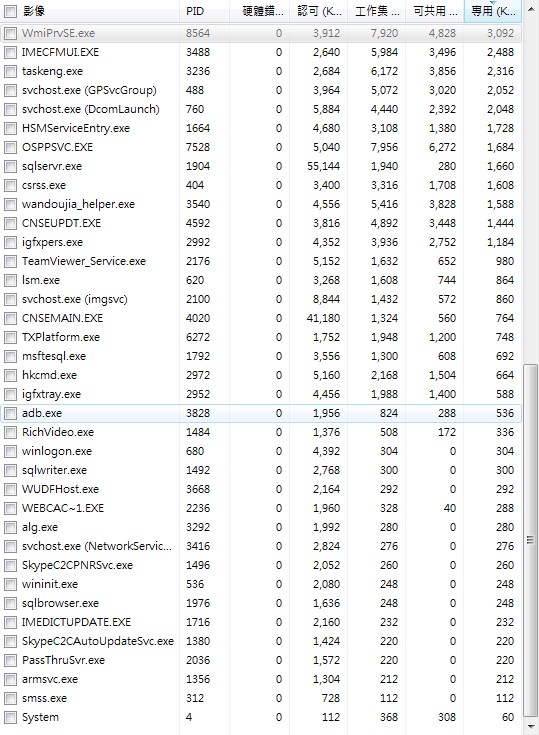This screenshot has width=539, height=735.
Task: Select PassThruSvr.exe process name
Action: (x=63, y=660)
